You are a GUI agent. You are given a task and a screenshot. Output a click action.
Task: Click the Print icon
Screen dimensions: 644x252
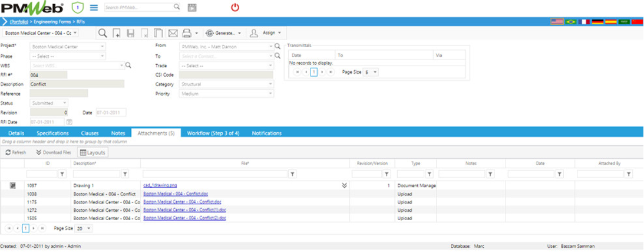[187, 34]
